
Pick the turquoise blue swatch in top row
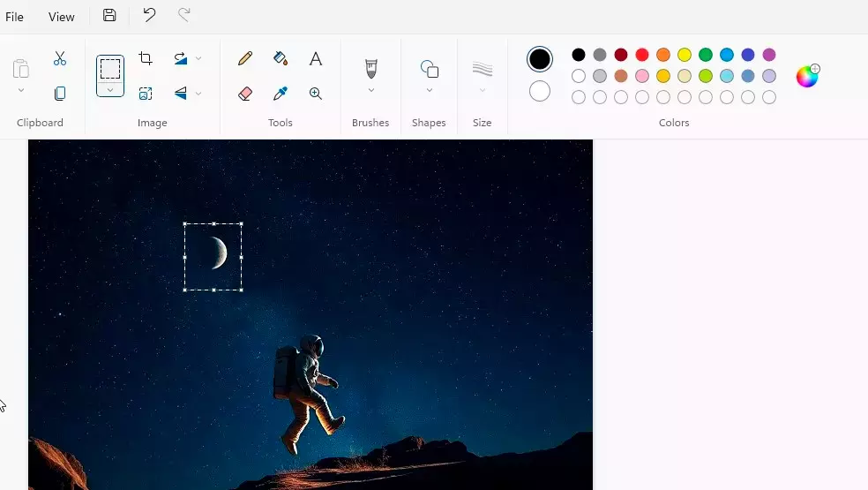727,55
